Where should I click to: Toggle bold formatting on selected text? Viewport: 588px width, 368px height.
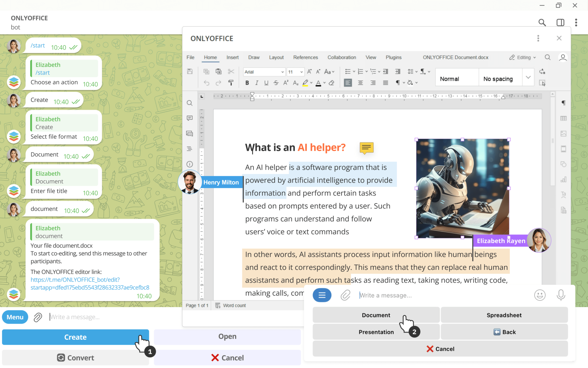pyautogui.click(x=247, y=83)
